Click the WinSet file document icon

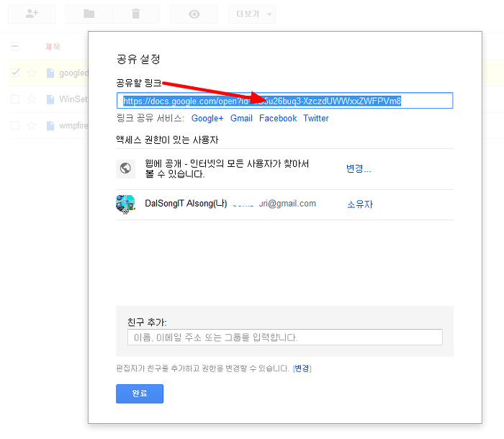pyautogui.click(x=50, y=99)
